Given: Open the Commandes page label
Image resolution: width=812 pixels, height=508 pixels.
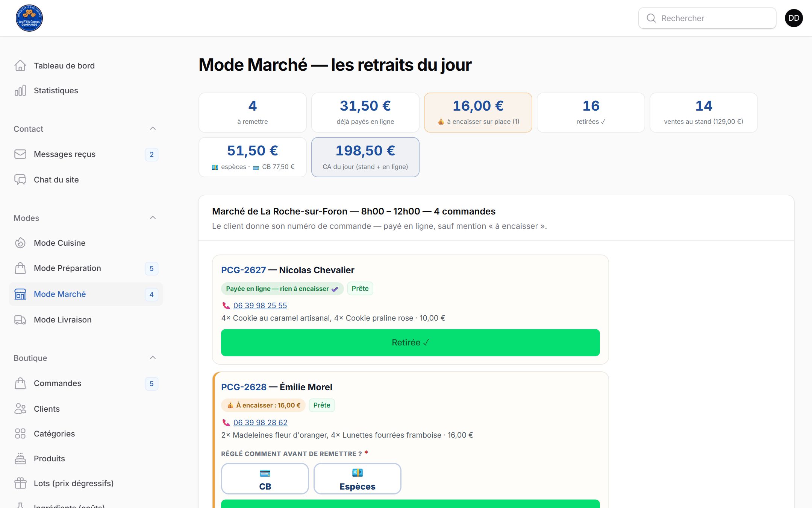Looking at the screenshot, I should [x=58, y=383].
